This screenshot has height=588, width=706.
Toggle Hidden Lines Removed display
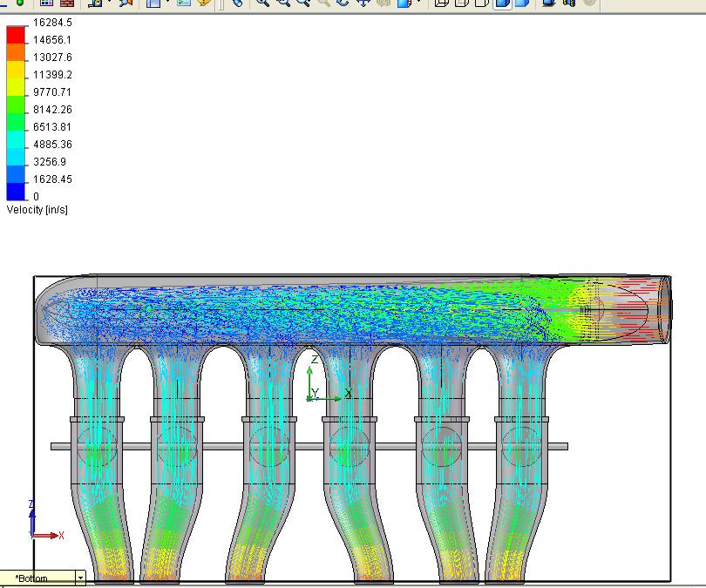click(481, 3)
